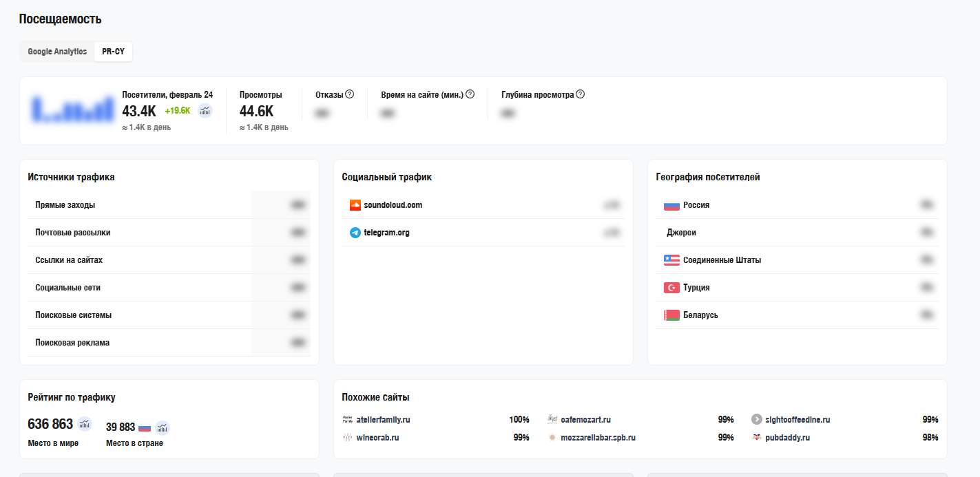The image size is (980, 477).
Task: Follow the mozzarellabar.spb.ru link
Action: (x=598, y=437)
